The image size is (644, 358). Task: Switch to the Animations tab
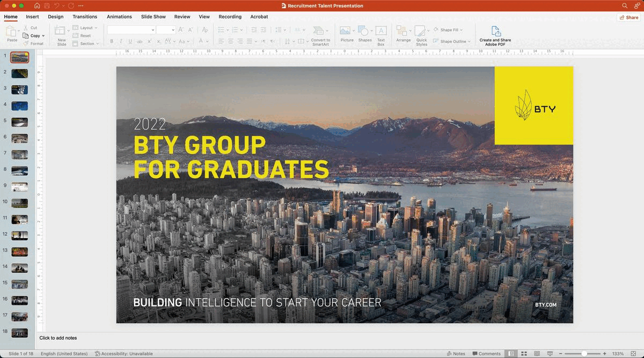coord(119,17)
